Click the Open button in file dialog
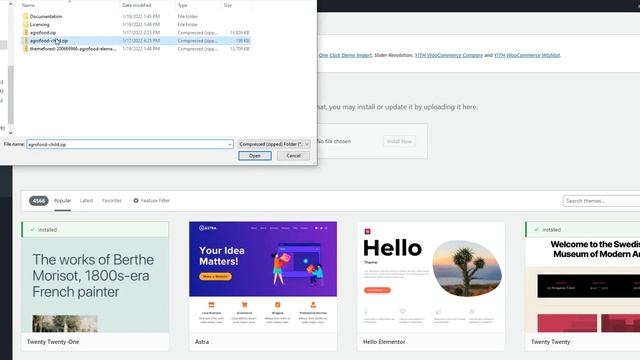 [255, 156]
